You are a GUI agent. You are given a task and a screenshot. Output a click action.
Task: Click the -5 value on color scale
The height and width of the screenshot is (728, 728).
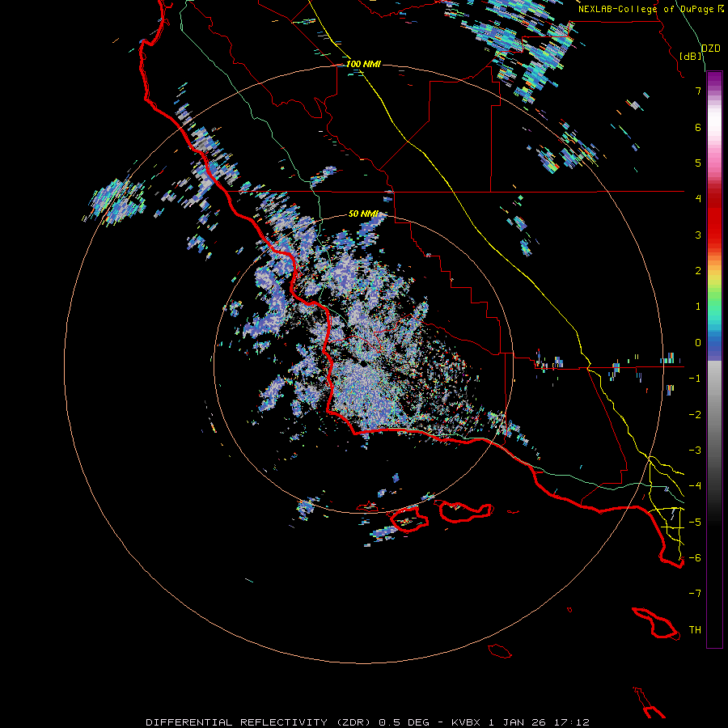pos(695,523)
